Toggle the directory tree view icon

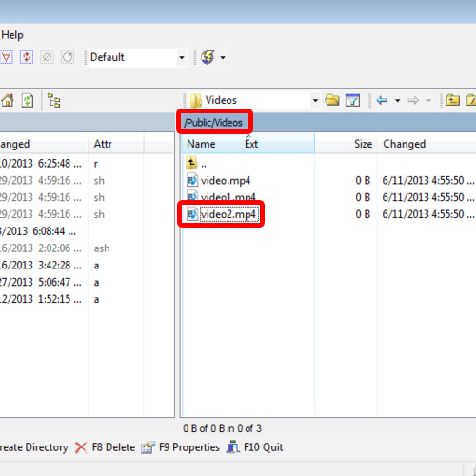coord(54,101)
